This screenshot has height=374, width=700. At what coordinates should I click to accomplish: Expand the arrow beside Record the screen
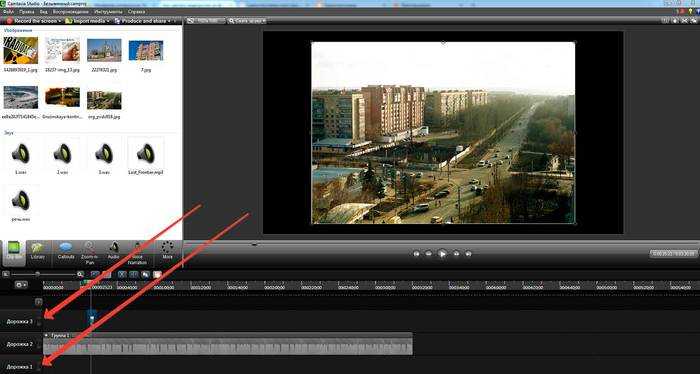pyautogui.click(x=60, y=21)
